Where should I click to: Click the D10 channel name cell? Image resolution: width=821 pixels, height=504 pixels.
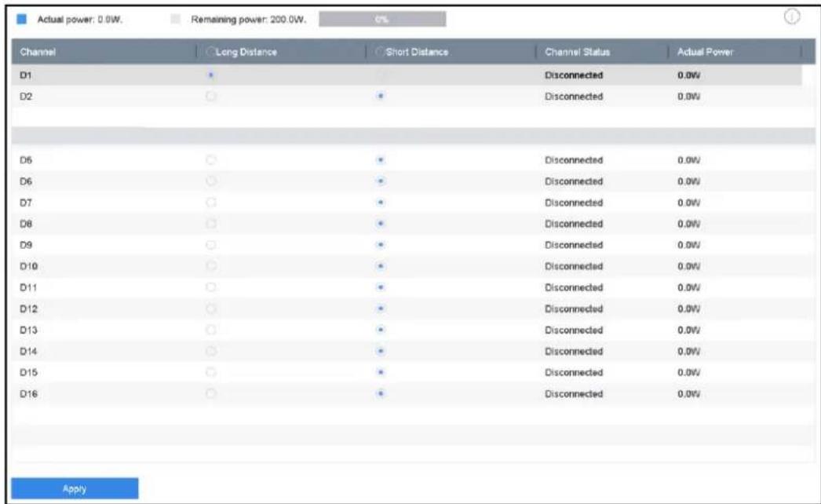coord(28,266)
